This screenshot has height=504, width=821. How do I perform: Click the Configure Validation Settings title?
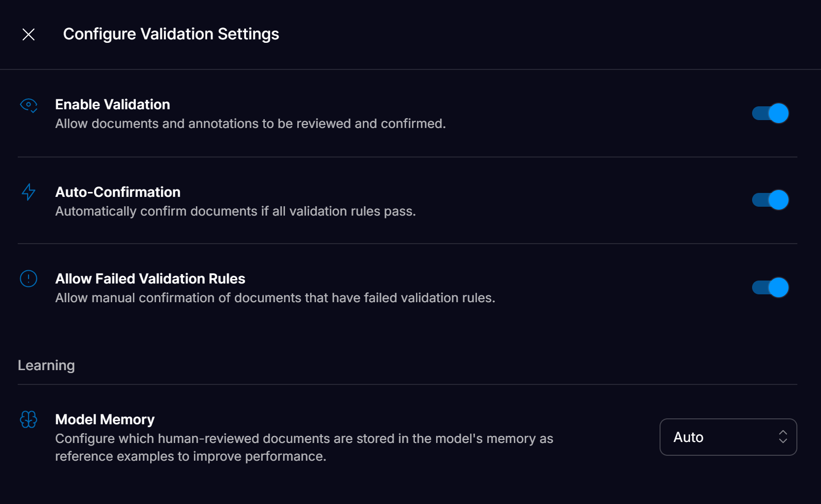[x=171, y=34]
